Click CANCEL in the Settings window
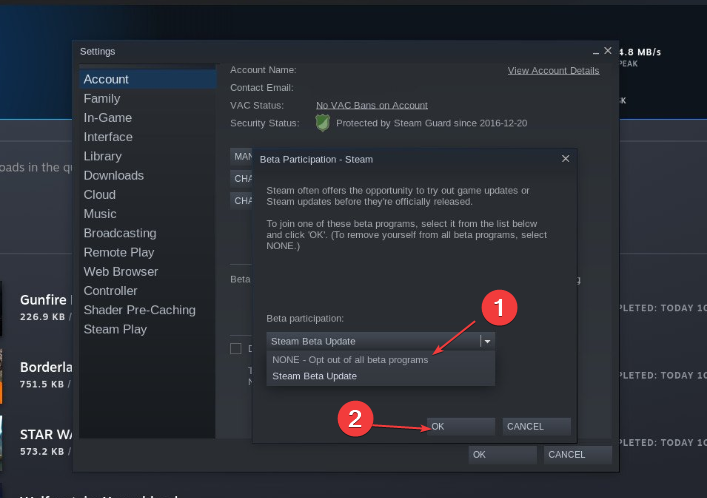Screen dimensions: 707x498 tap(578, 455)
